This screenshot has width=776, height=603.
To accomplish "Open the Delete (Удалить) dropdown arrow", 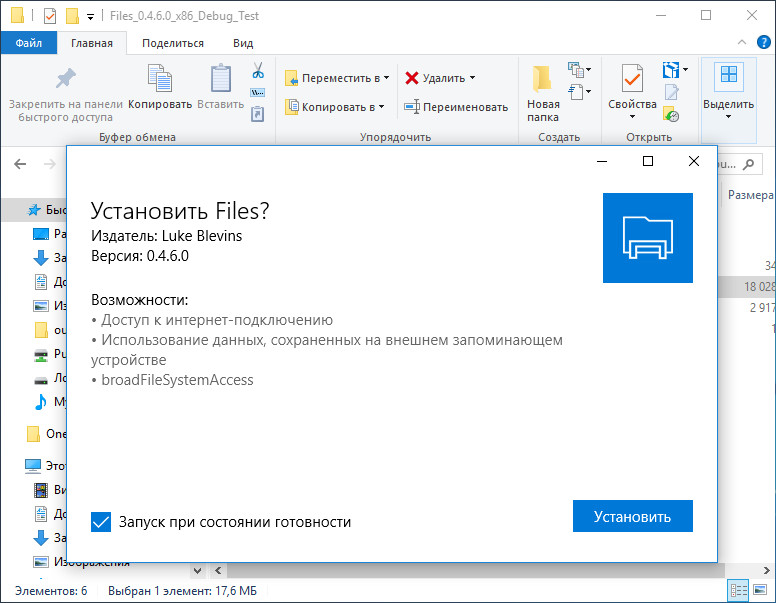I will coord(473,78).
